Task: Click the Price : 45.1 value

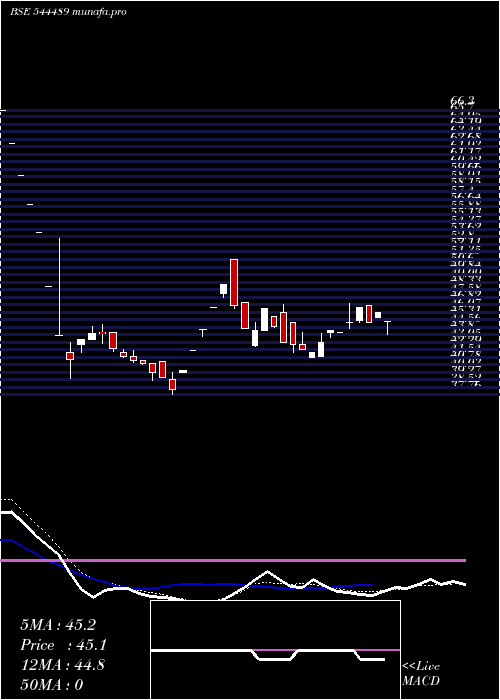Action: pos(64,645)
